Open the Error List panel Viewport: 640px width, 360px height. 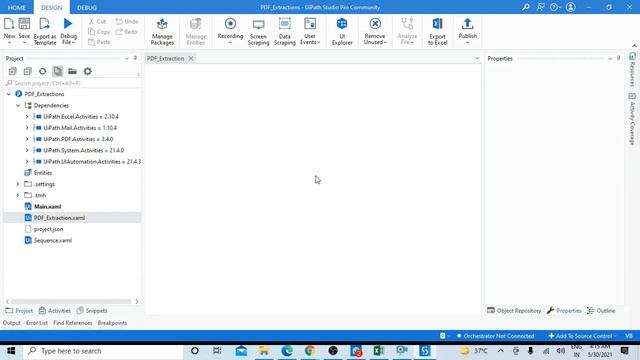pos(37,323)
